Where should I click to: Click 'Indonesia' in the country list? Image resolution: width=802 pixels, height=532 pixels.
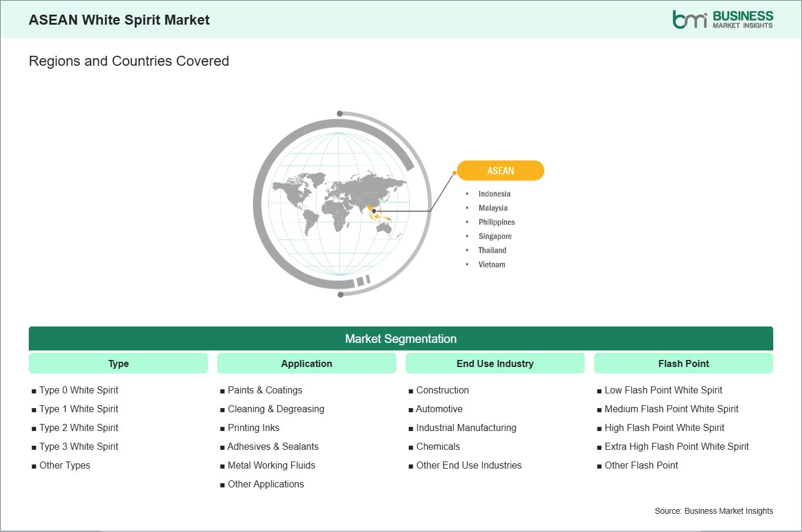pyautogui.click(x=494, y=194)
